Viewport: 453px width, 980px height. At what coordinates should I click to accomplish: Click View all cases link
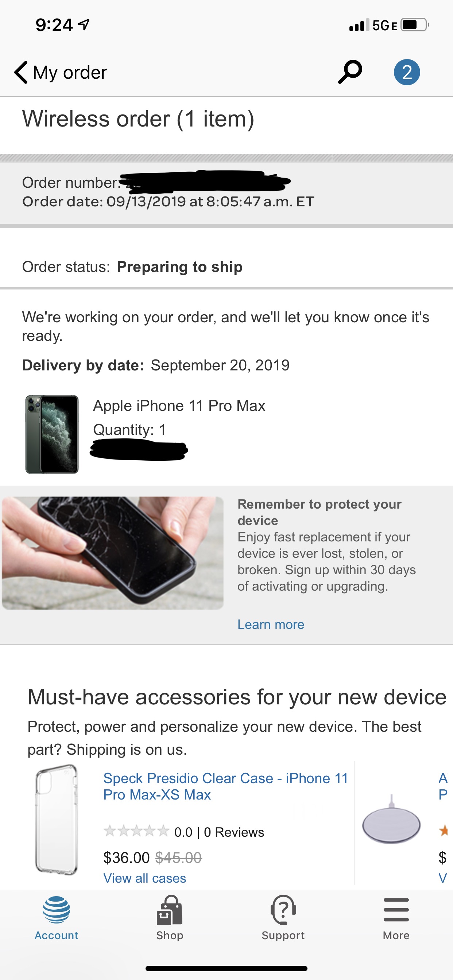[x=145, y=878]
